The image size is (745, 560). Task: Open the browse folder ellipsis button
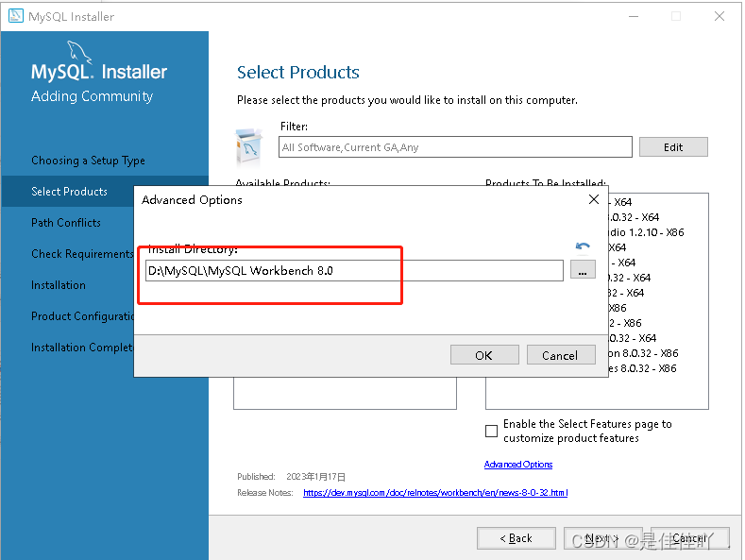583,270
